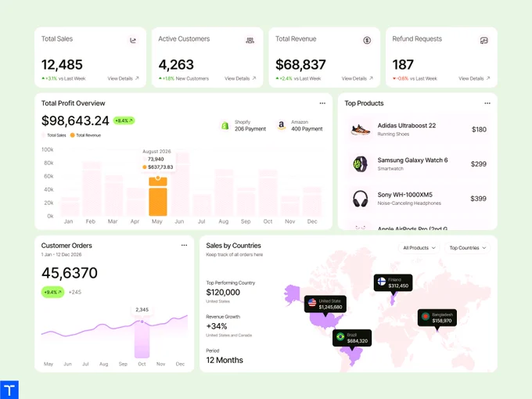532x399 pixels.
Task: Click the +34% revenue growth value
Action: coord(217,326)
